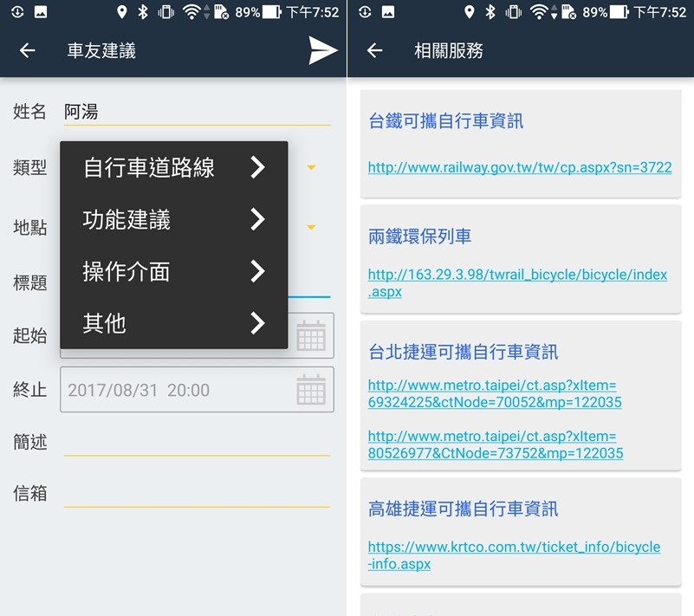Select 自行車道路線 from the type menu
Viewport: 694px width, 616px height.
click(x=174, y=167)
